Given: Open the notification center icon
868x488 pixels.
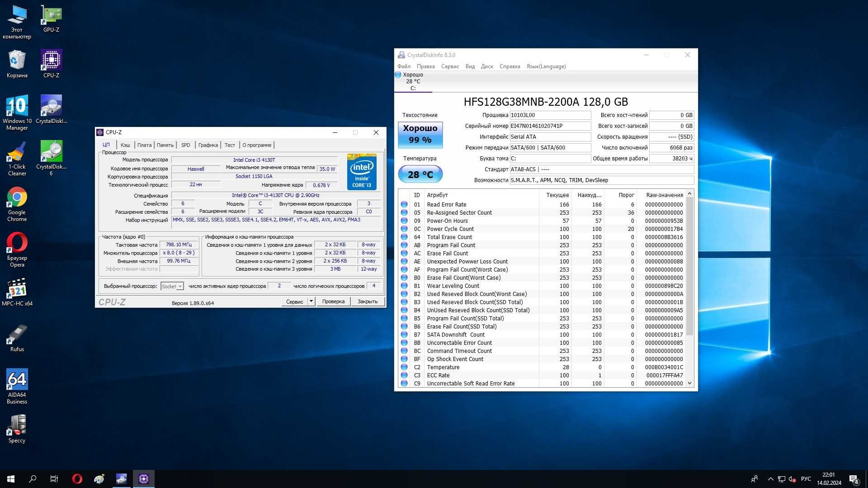Looking at the screenshot, I should 854,479.
